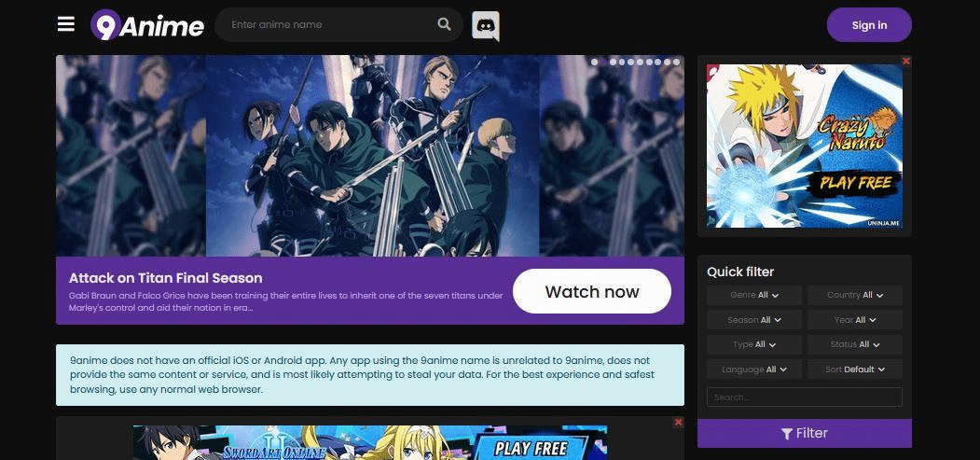980x460 pixels.
Task: Open the Sword Art Online Play Free banner
Action: coord(370,442)
